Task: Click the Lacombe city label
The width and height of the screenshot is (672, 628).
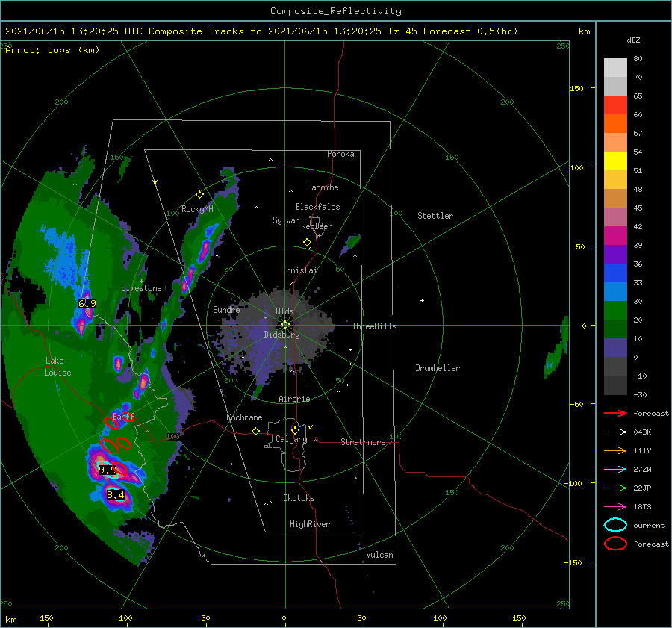Action: pyautogui.click(x=323, y=187)
